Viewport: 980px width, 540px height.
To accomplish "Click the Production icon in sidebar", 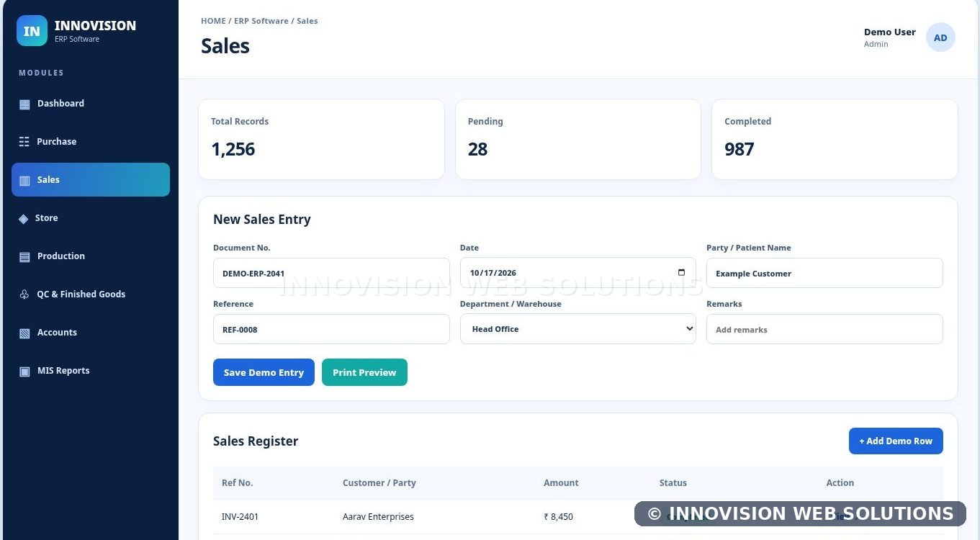I will [24, 256].
